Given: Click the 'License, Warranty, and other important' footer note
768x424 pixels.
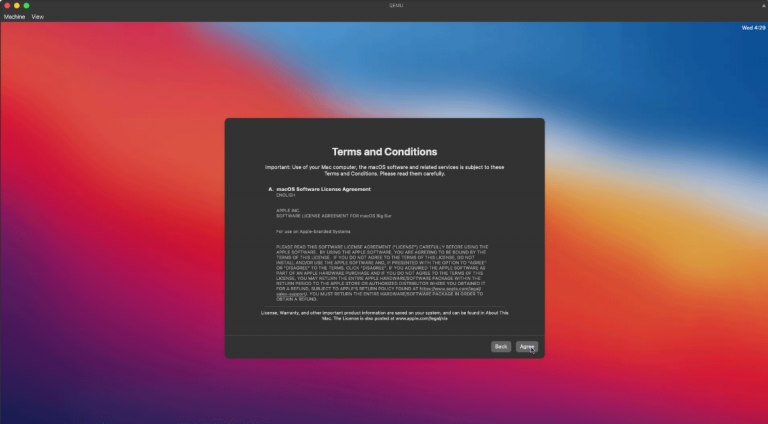Looking at the screenshot, I should point(384,315).
